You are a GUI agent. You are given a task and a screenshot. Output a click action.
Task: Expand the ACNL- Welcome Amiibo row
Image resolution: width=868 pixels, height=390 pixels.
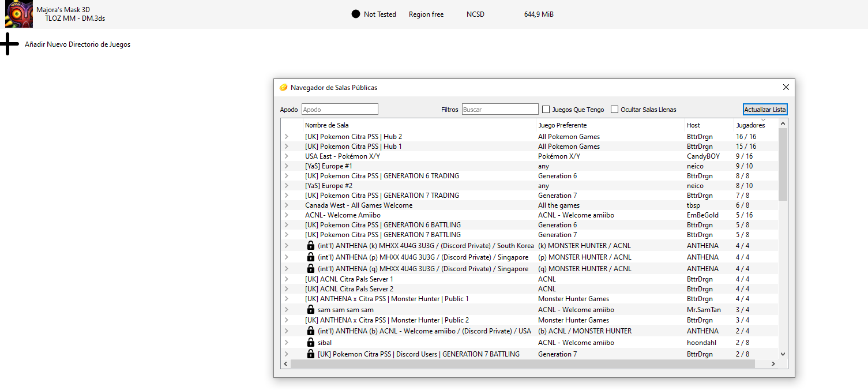(286, 215)
